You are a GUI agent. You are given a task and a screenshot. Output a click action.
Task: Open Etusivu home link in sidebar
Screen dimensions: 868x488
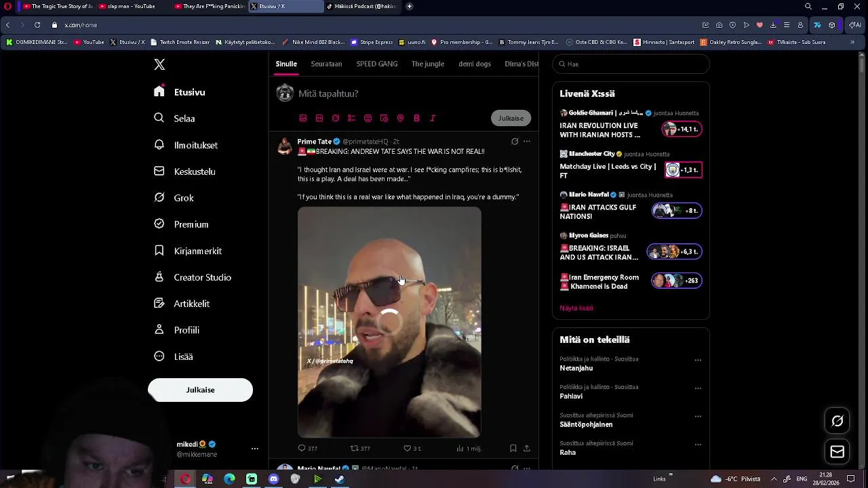(180, 92)
